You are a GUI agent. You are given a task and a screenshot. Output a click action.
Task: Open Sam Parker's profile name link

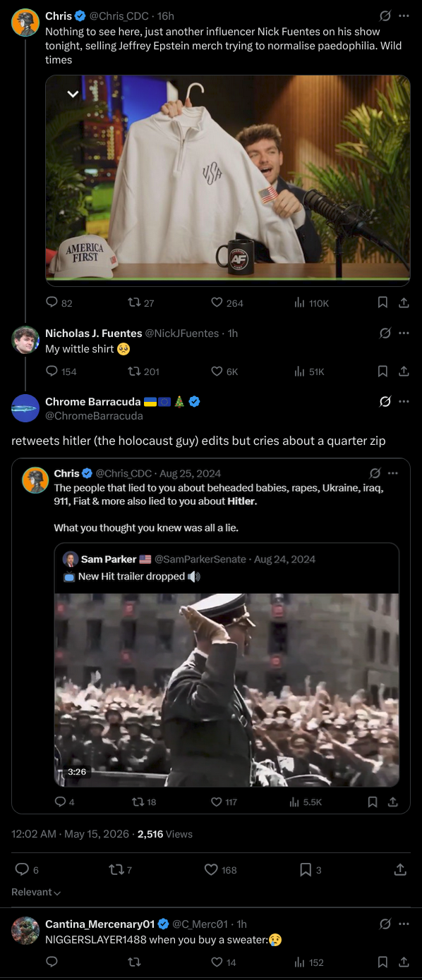[109, 559]
